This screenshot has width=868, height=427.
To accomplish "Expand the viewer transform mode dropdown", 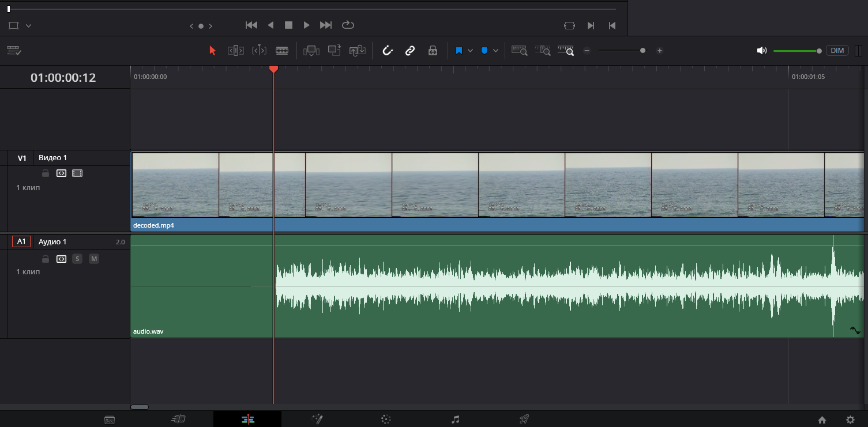I will coord(28,26).
